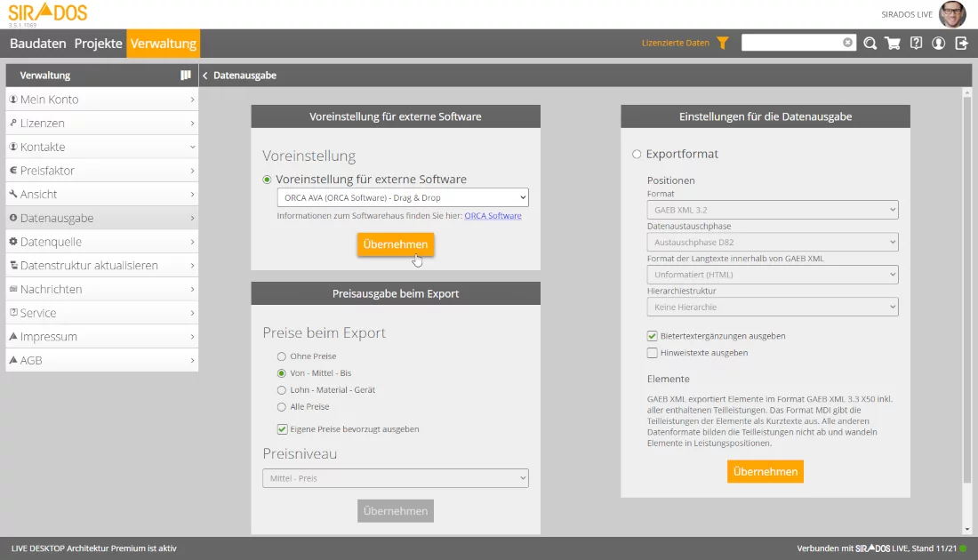Click the logout exit icon
This screenshot has width=978, height=560.
pyautogui.click(x=961, y=43)
